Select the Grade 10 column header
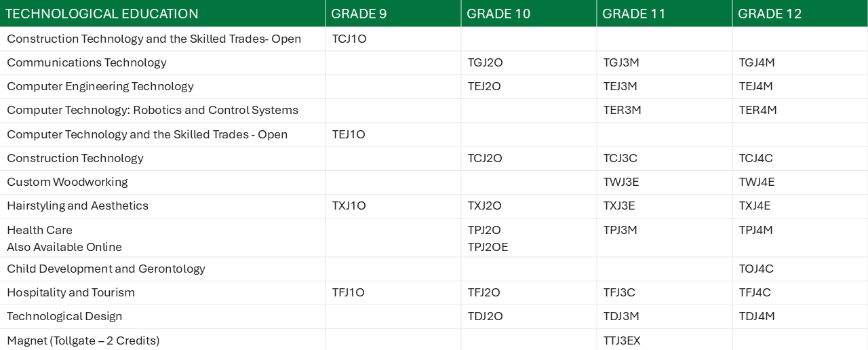The image size is (868, 350). point(498,14)
